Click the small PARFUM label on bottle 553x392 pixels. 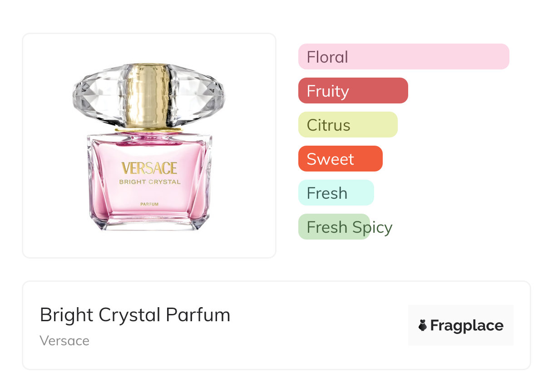pyautogui.click(x=149, y=204)
